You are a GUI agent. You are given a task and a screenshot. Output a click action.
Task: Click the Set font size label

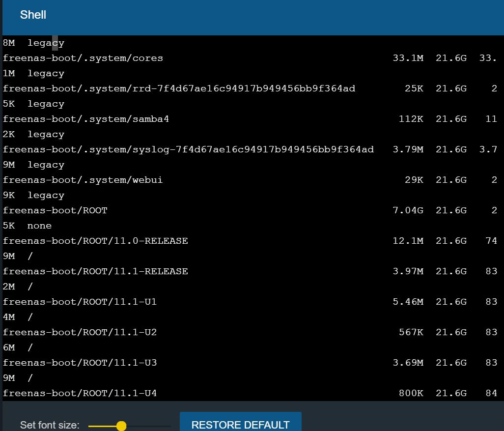(50, 425)
